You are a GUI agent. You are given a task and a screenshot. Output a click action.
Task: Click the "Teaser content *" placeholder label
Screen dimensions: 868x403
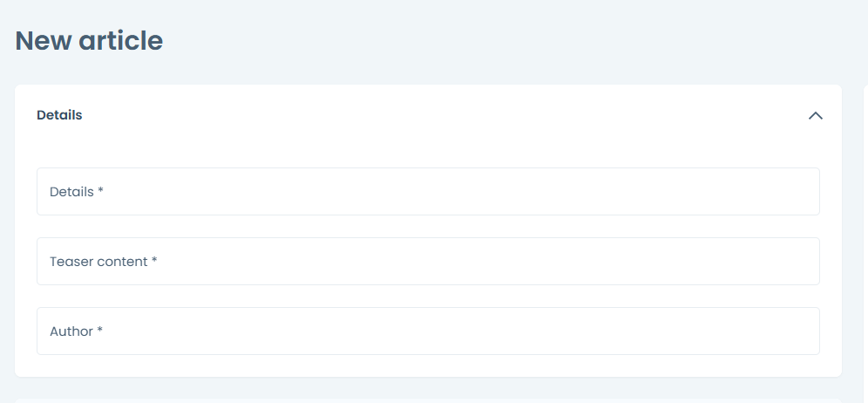(x=103, y=261)
